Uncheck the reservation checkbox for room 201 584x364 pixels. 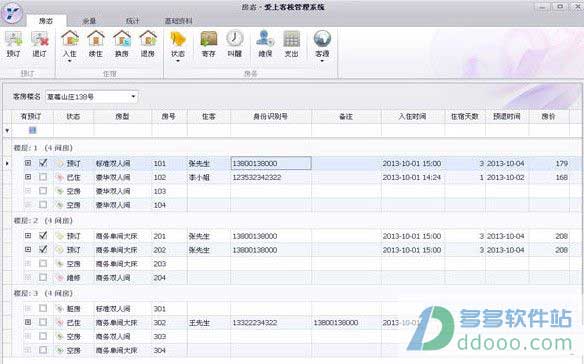pos(43,235)
